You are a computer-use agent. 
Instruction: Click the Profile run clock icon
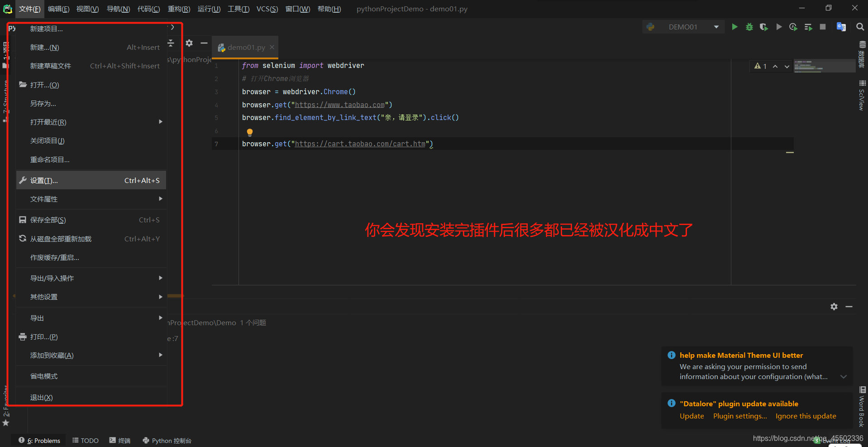(793, 27)
